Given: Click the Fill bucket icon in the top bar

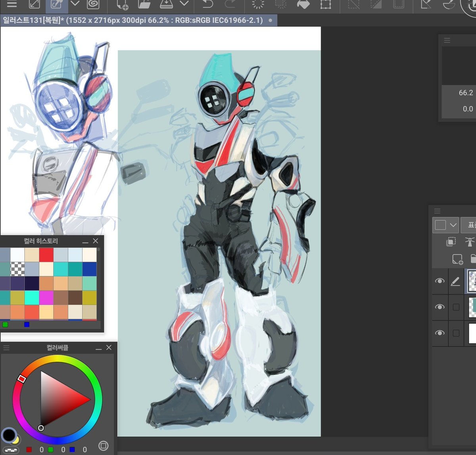Looking at the screenshot, I should click(x=303, y=4).
